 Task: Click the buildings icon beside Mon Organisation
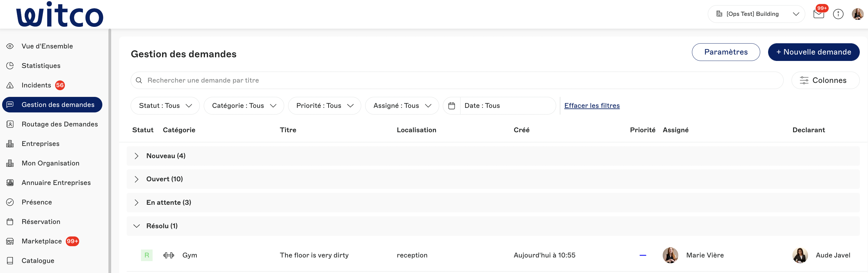pyautogui.click(x=10, y=163)
